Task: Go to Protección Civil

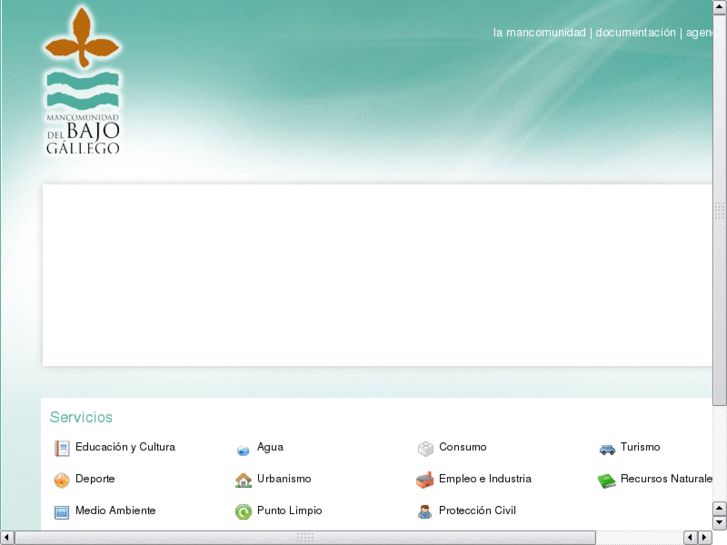Action: [x=477, y=510]
